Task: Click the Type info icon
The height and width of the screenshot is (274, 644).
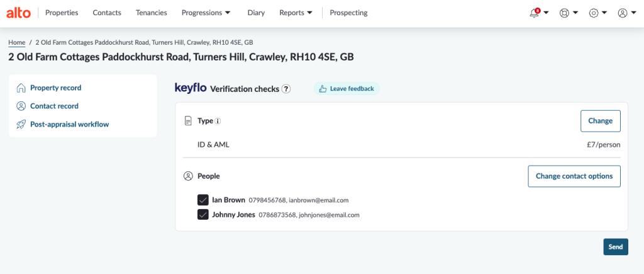Action: [218, 121]
